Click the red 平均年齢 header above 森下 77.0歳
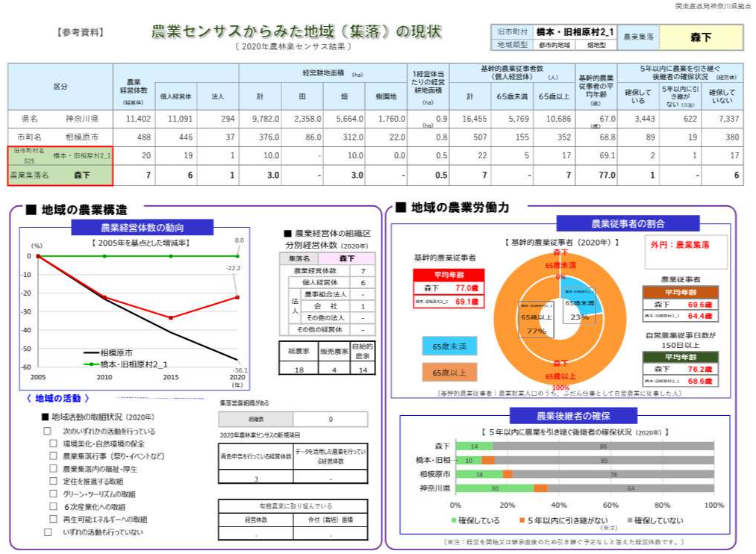 pyautogui.click(x=449, y=275)
